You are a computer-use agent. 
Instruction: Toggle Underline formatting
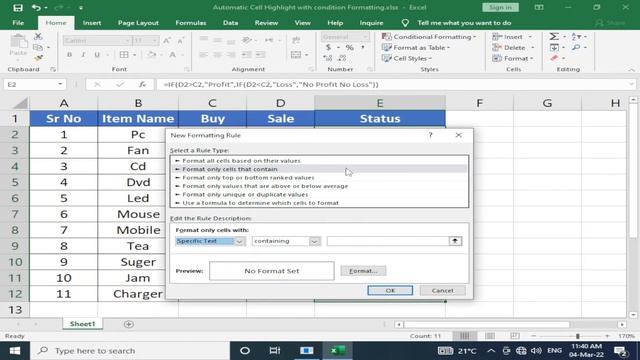pos(97,55)
